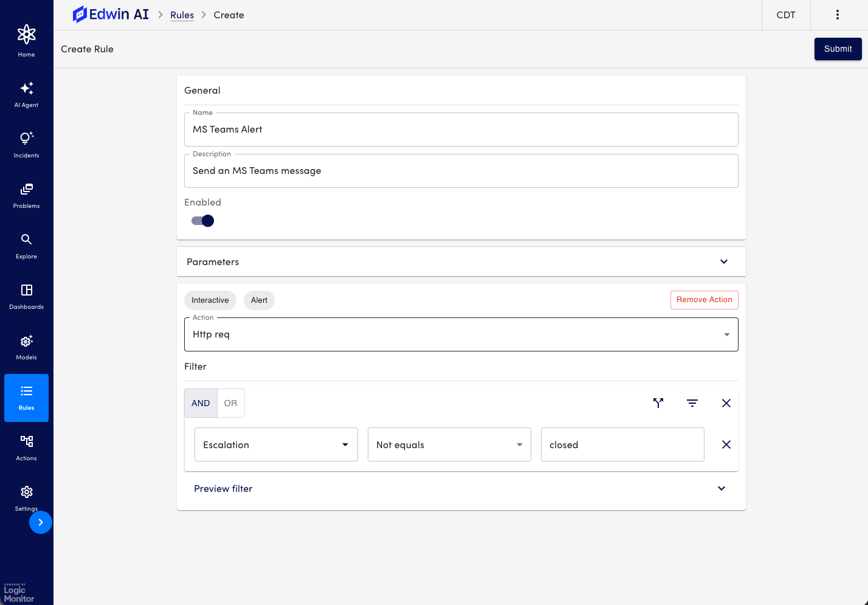Go to Incidents in the sidebar
Screen dimensions: 868x605
pyautogui.click(x=26, y=145)
